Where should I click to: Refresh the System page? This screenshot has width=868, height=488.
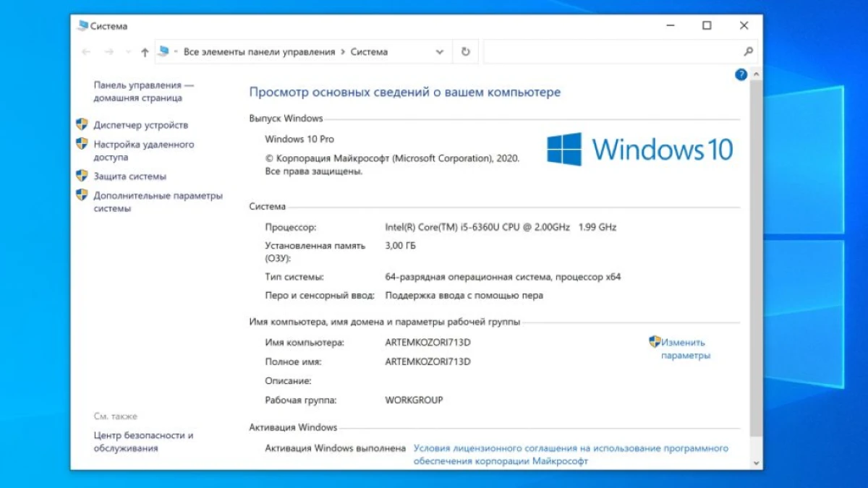click(x=465, y=52)
